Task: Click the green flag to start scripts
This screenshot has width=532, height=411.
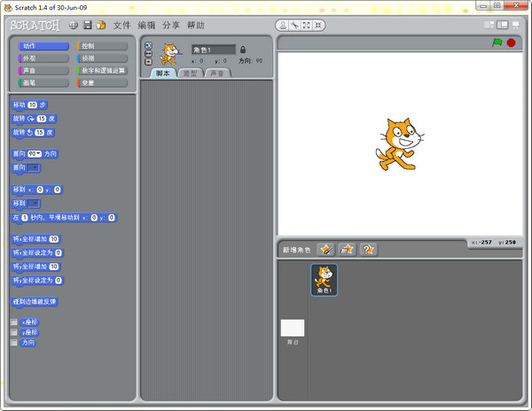Action: click(497, 43)
